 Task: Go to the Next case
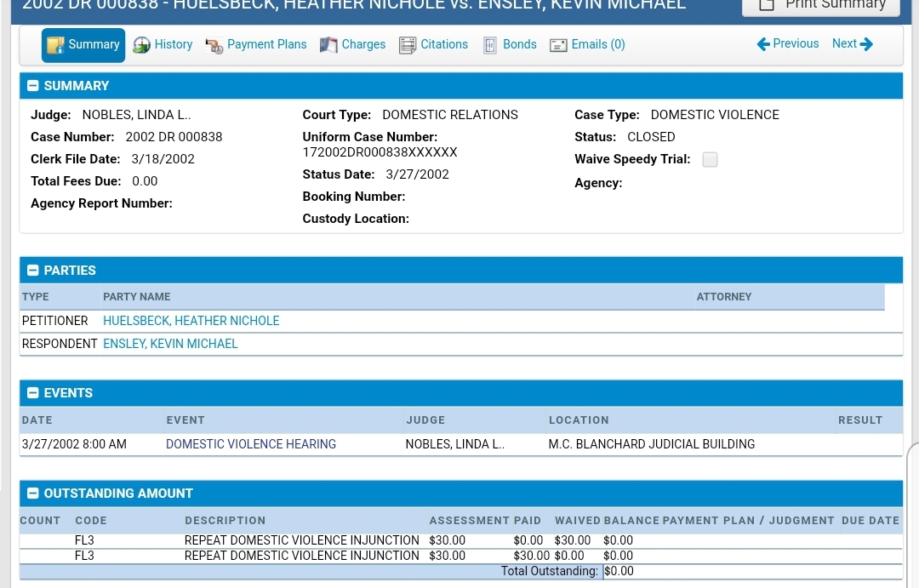[853, 44]
